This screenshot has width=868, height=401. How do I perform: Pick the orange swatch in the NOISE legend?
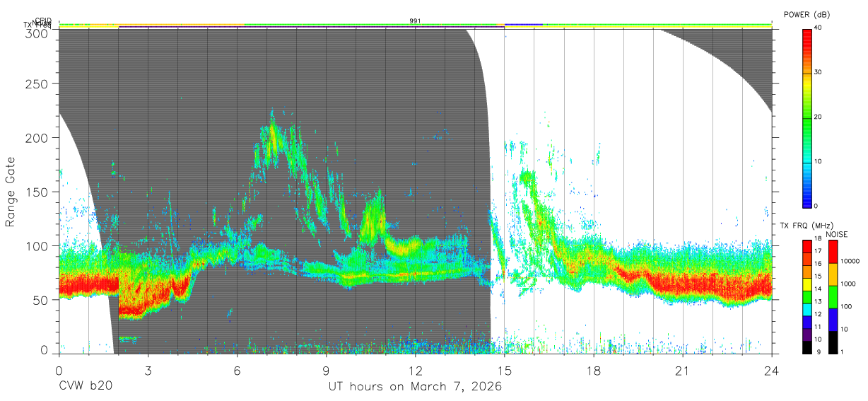(x=833, y=274)
